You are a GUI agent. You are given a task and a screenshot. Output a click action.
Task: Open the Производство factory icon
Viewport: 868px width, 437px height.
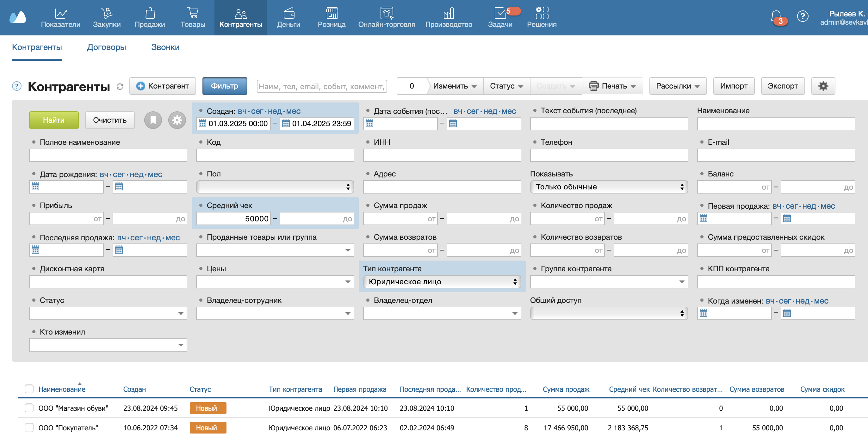[449, 13]
